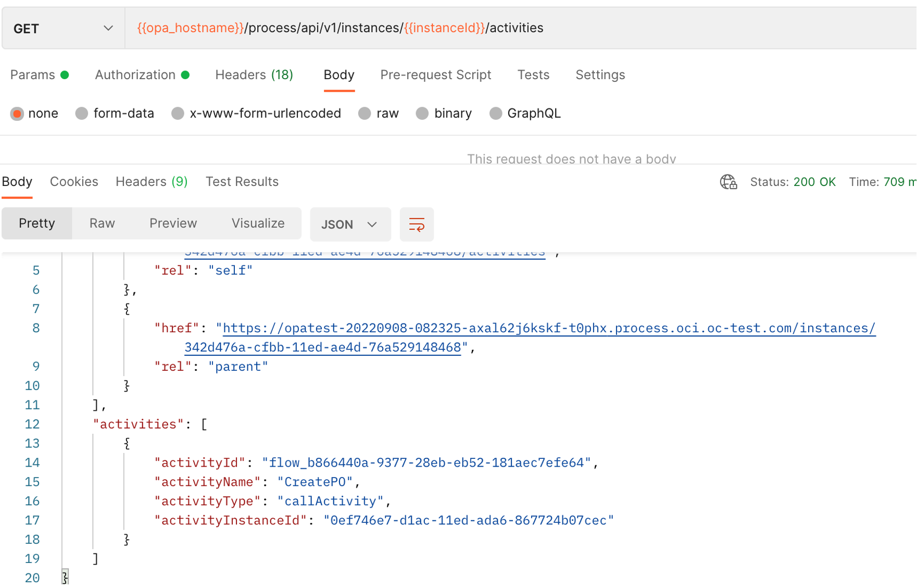Click the Visualize view button
Viewport: 917px width, 588px height.
pos(258,223)
